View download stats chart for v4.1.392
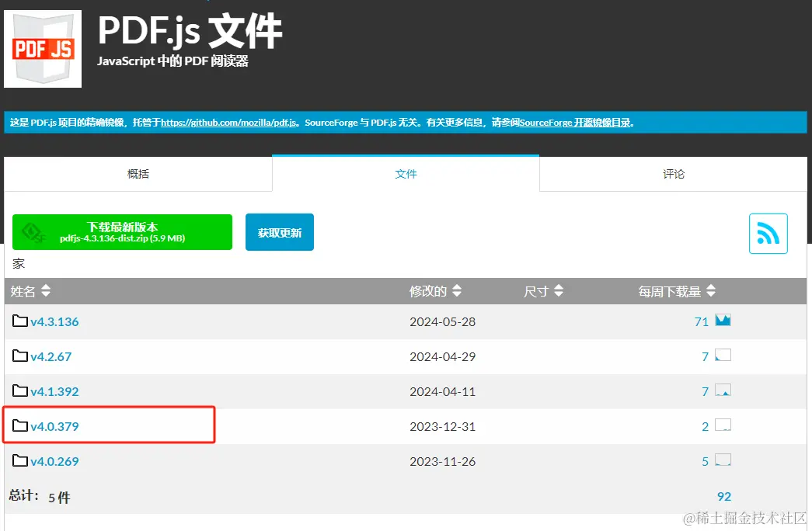This screenshot has width=812, height=531. (723, 390)
